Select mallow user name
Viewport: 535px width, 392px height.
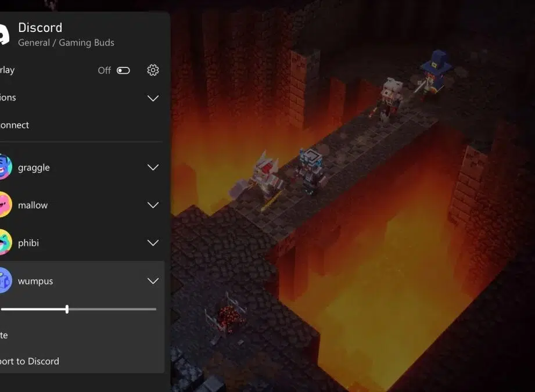33,205
